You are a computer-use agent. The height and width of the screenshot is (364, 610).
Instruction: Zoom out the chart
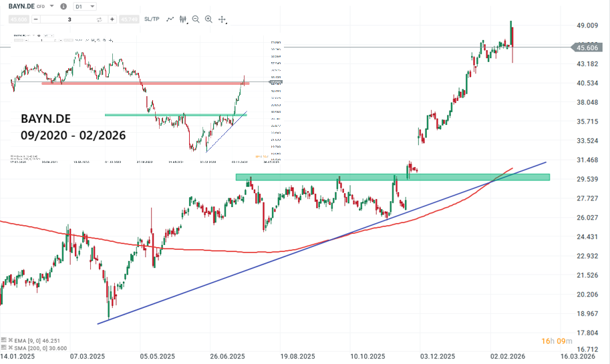tap(196, 19)
